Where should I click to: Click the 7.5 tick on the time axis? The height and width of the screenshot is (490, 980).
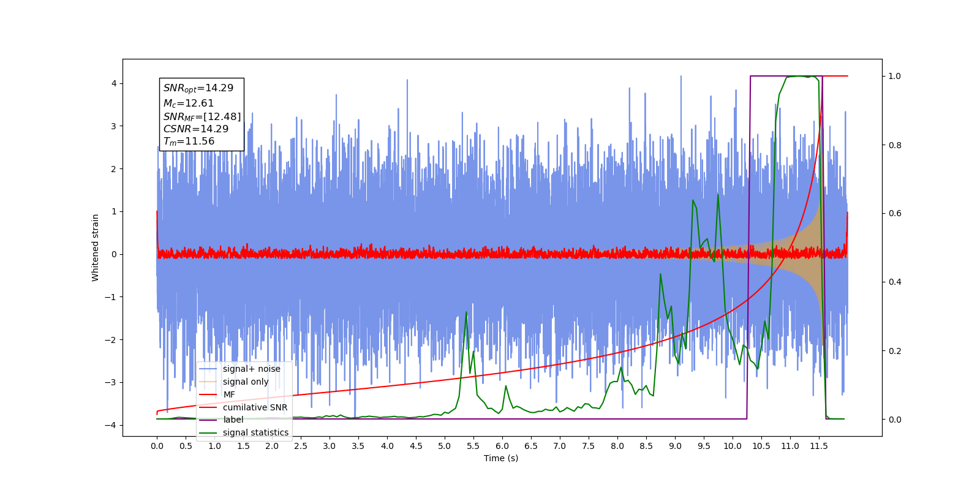(x=589, y=446)
